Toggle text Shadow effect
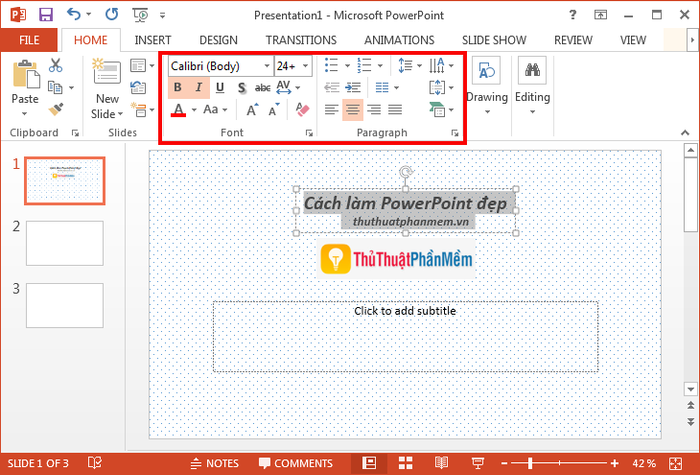 242,88
